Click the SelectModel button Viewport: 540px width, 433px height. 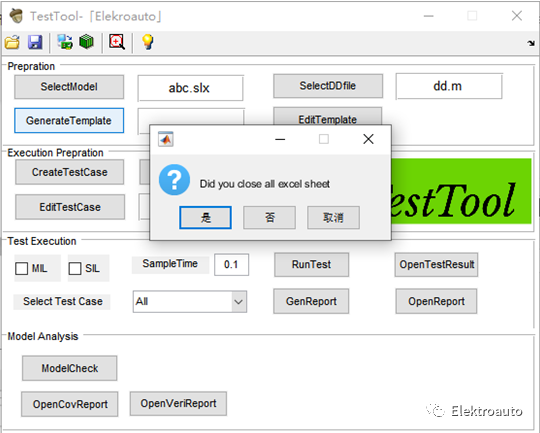coord(69,87)
